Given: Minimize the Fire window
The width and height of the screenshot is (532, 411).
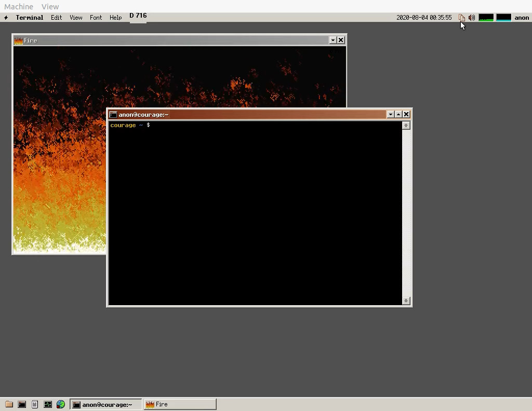Looking at the screenshot, I should coord(333,40).
